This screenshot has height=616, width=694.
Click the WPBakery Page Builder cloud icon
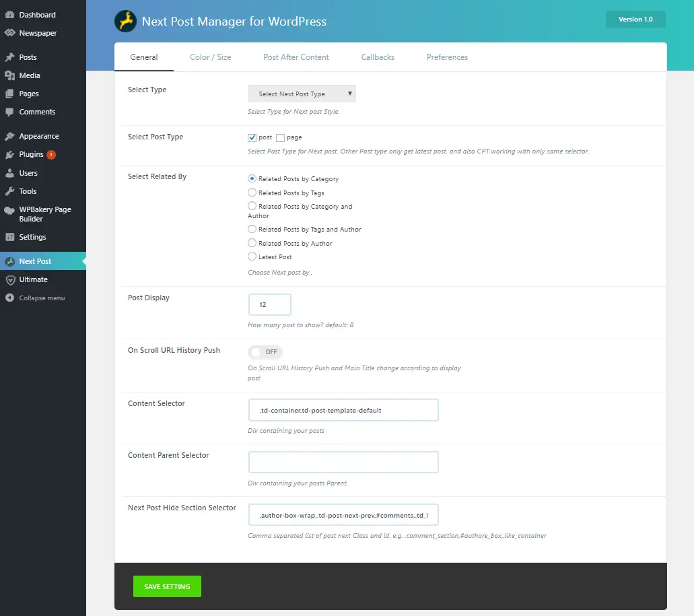(x=9, y=210)
